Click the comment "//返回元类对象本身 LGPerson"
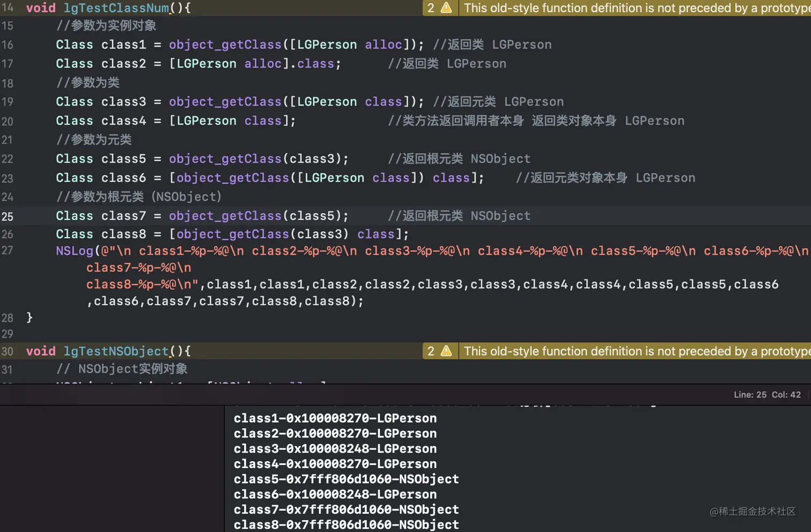 [606, 178]
